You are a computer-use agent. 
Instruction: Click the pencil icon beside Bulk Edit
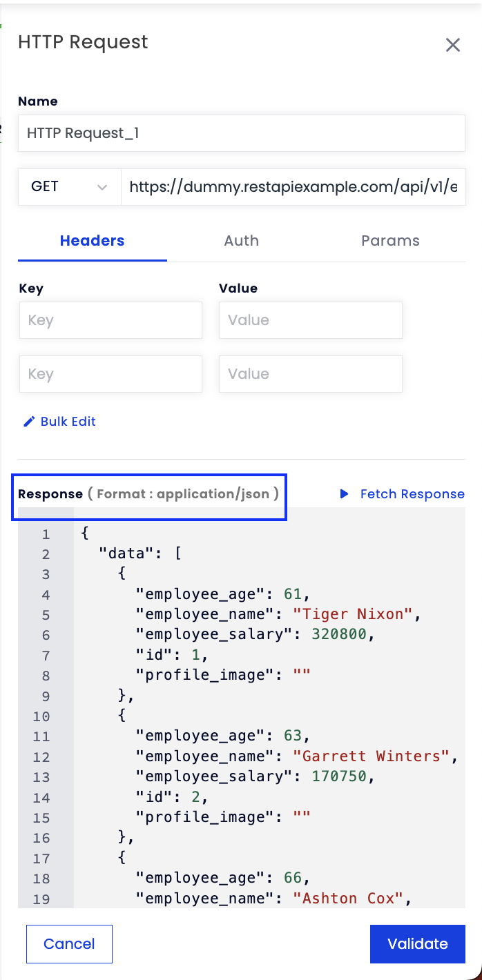(29, 422)
